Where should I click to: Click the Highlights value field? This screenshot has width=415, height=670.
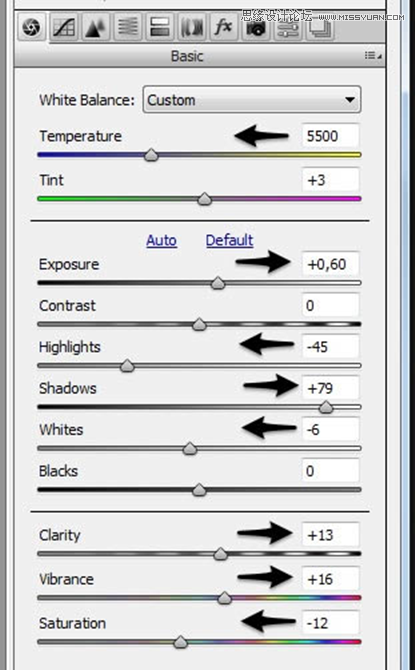click(330, 347)
